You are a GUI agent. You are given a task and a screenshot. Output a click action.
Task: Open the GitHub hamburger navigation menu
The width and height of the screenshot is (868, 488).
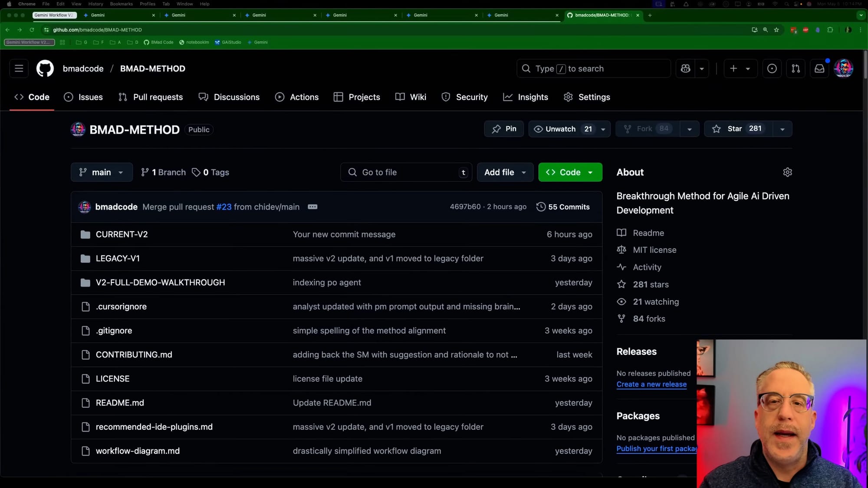[19, 69]
